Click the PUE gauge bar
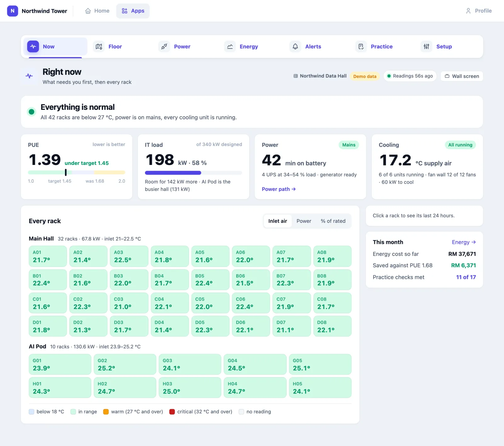The image size is (504, 446). (77, 172)
